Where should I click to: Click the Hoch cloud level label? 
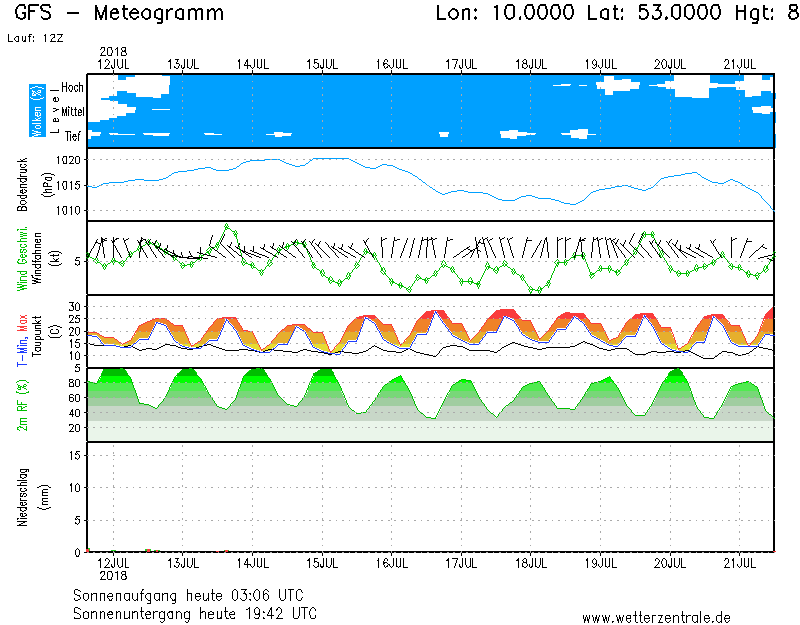click(72, 88)
